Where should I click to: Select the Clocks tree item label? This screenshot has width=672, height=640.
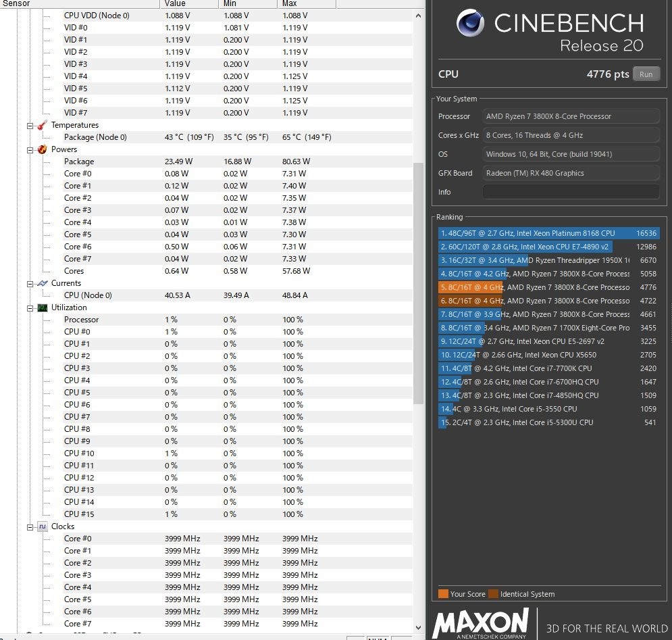tap(63, 526)
